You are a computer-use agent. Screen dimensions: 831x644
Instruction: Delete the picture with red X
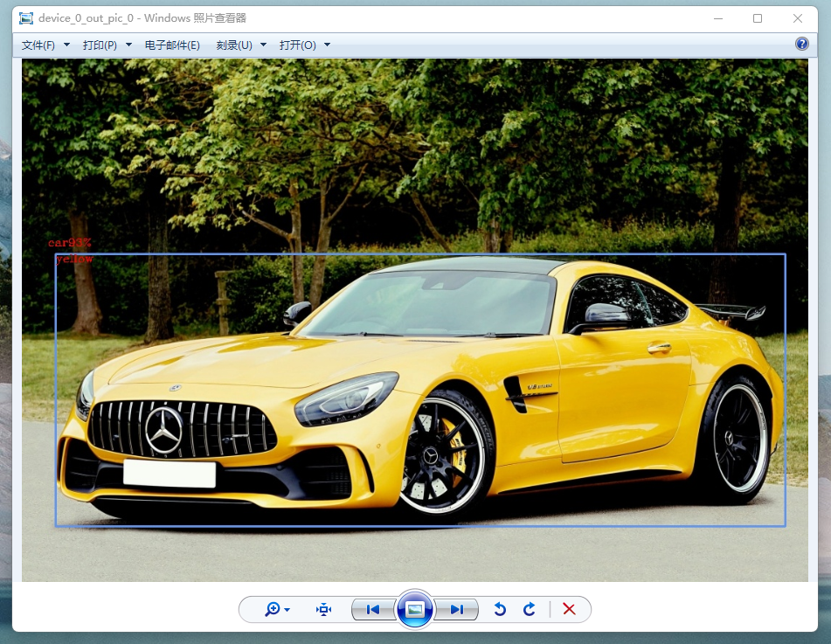569,609
